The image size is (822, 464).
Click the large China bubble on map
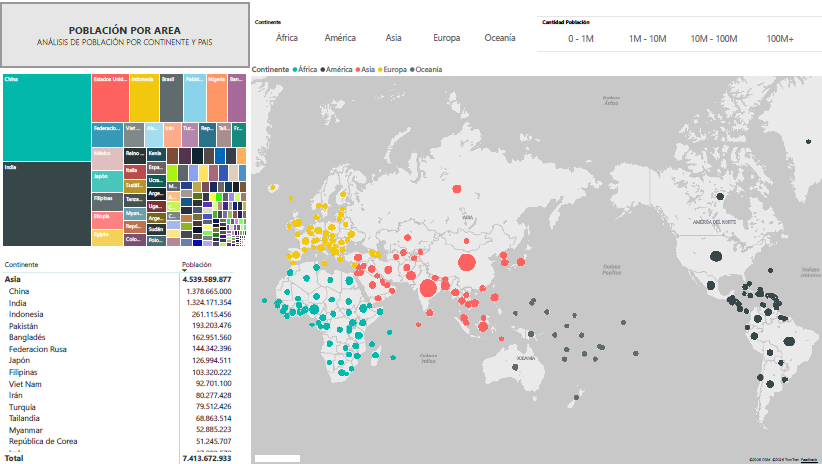(x=467, y=262)
